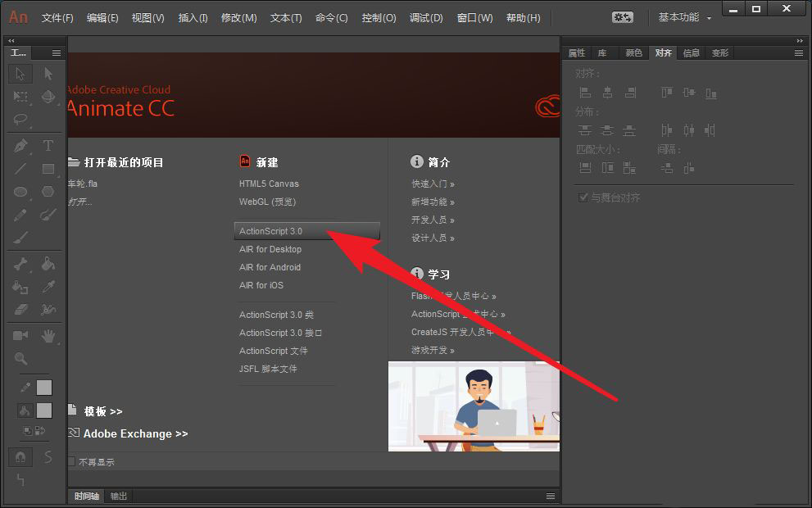Click the swap colors icon
The height and width of the screenshot is (508, 812).
coord(40,431)
